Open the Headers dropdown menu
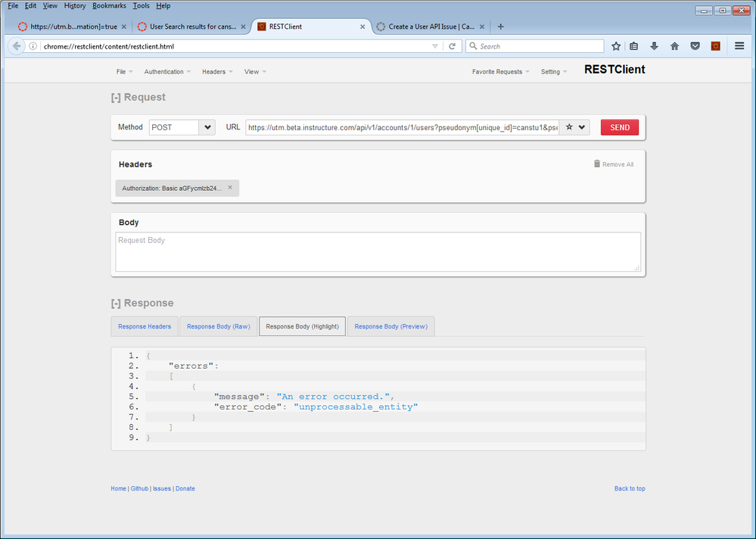Viewport: 756px width, 539px height. 217,72
